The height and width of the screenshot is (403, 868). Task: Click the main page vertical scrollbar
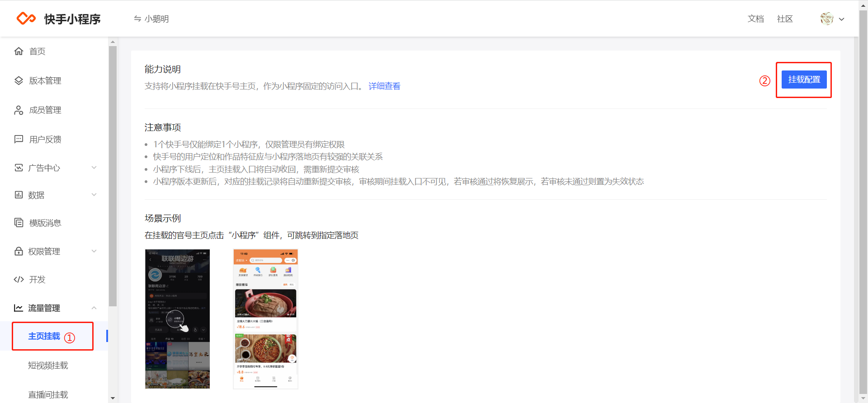[863, 201]
